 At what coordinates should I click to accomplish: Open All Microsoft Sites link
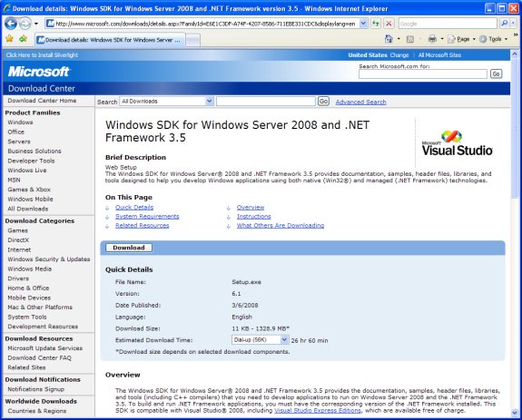pos(439,55)
